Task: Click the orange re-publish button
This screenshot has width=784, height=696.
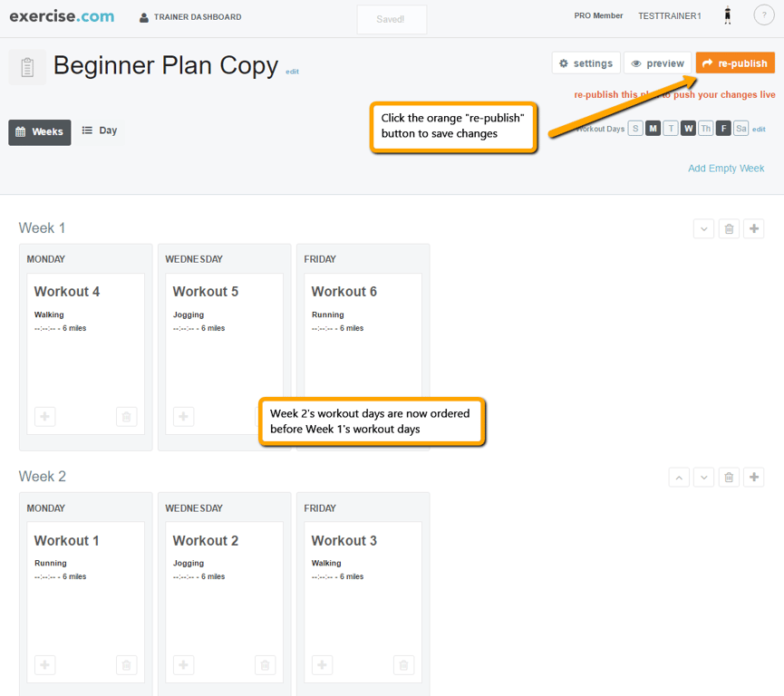Action: tap(735, 63)
